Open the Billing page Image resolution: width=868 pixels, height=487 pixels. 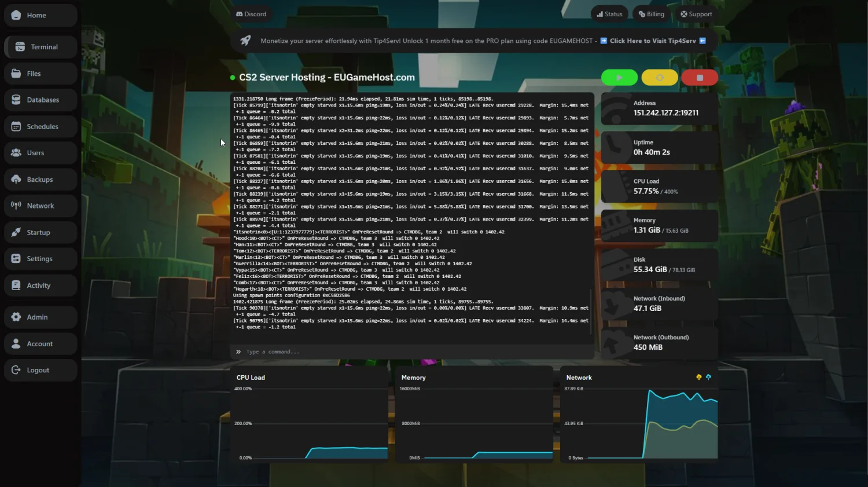click(x=651, y=14)
